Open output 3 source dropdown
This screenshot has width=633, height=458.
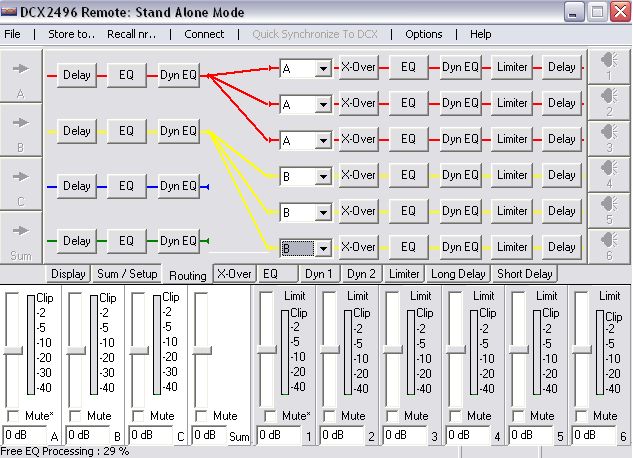click(x=323, y=140)
